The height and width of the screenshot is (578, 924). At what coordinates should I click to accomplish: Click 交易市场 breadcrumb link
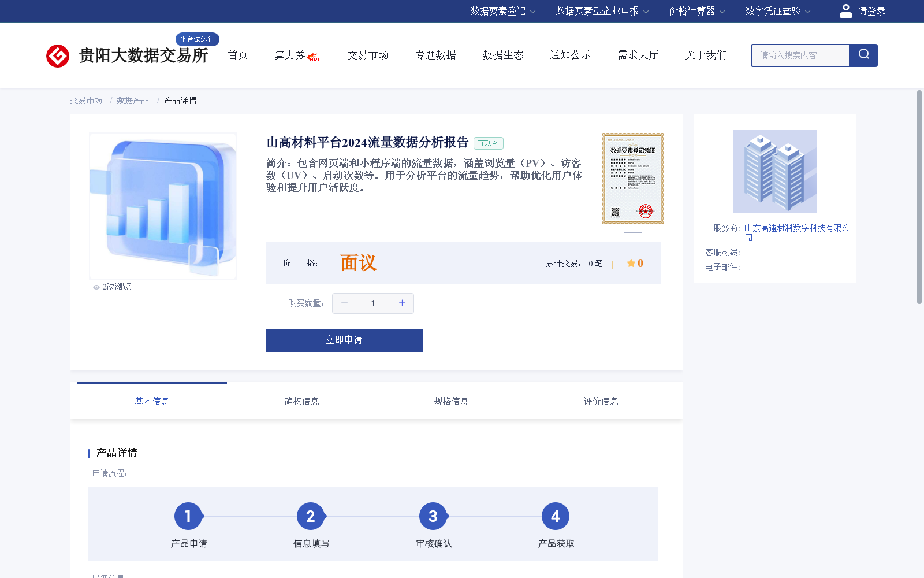click(x=86, y=101)
